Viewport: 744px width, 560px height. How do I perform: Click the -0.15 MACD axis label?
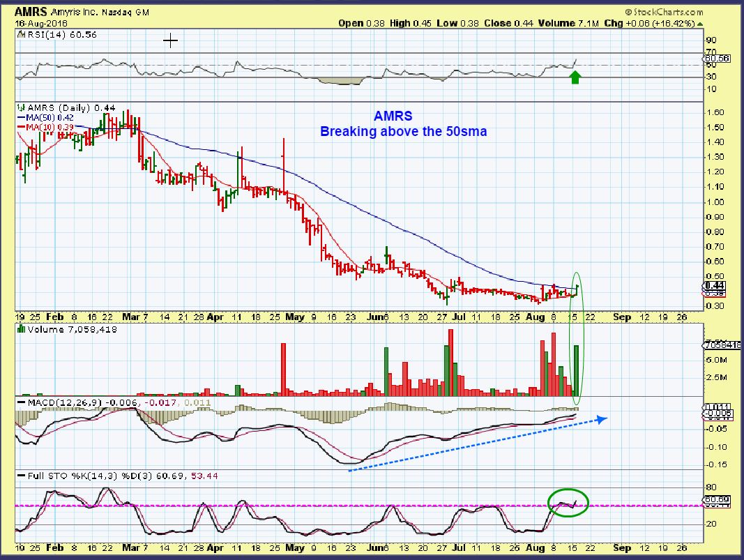coord(717,464)
